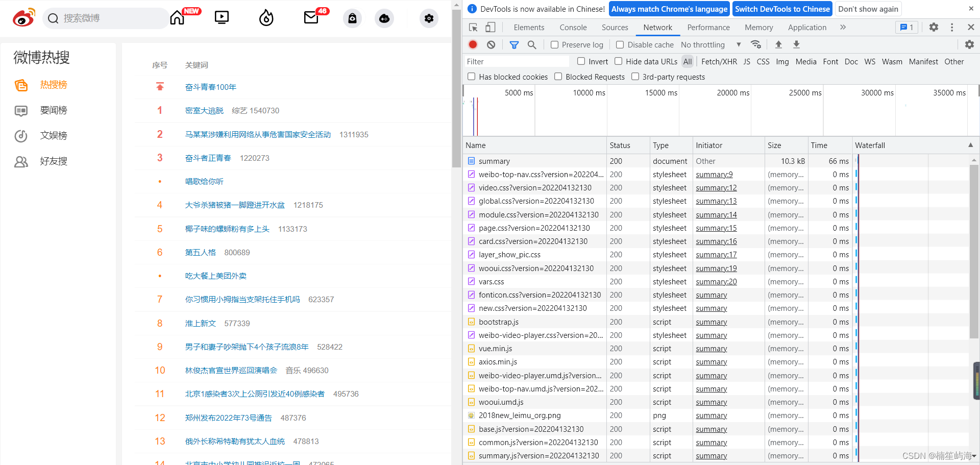Switch to the Sources tab
This screenshot has height=465, width=980.
[x=615, y=28]
